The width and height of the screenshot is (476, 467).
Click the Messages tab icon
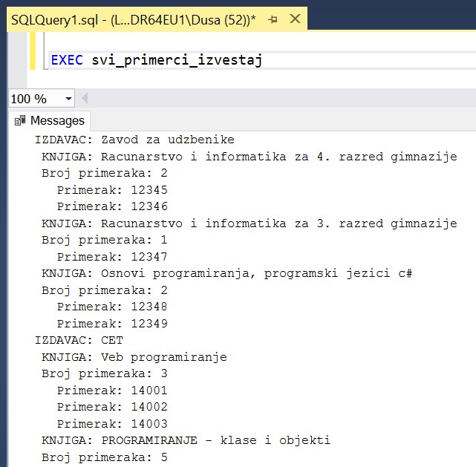(20, 120)
